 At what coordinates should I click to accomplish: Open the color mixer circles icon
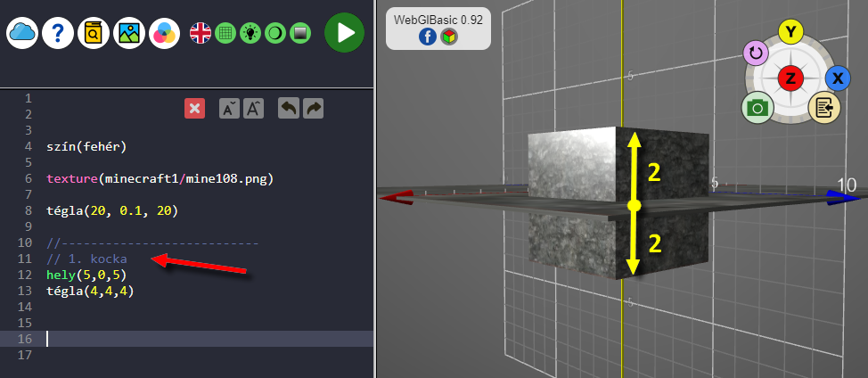coord(165,33)
